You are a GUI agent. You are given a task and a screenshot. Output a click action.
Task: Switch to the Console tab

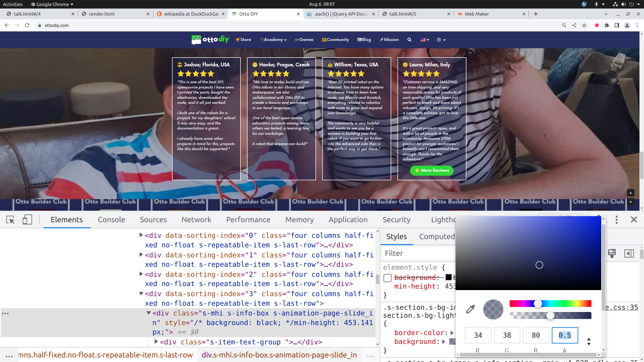(111, 220)
